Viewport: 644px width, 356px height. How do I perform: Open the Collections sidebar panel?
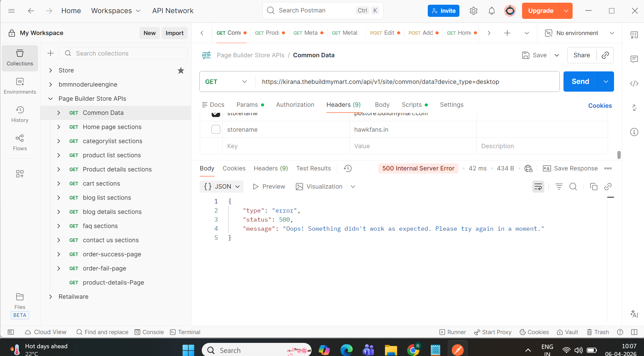click(x=20, y=58)
